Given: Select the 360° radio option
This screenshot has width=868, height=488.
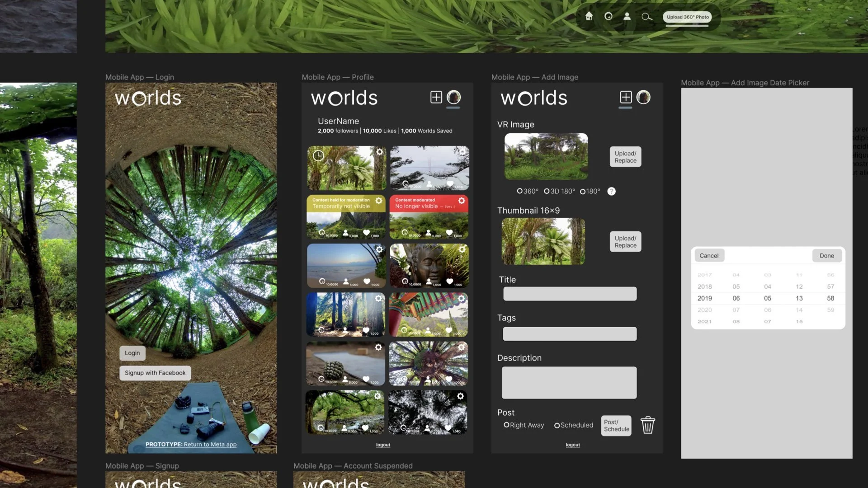Looking at the screenshot, I should (x=520, y=191).
